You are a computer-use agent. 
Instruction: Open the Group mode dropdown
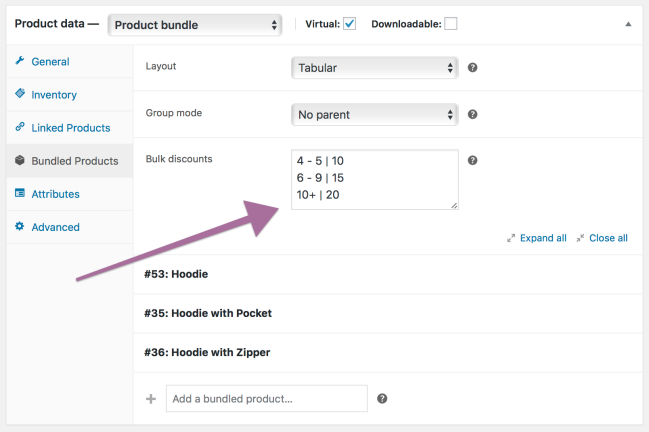pos(374,114)
